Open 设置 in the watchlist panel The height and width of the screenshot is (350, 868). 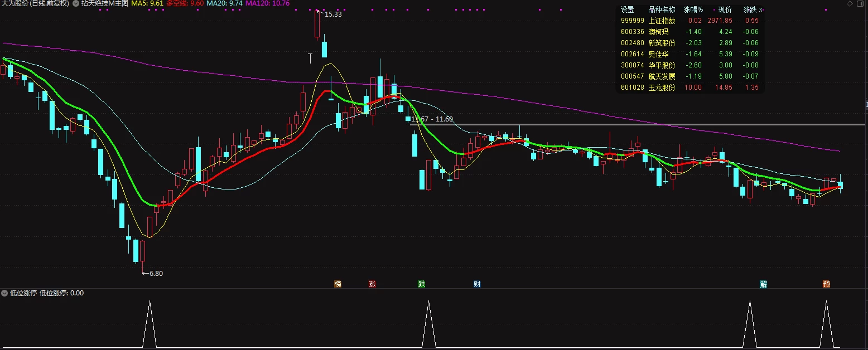click(x=628, y=9)
